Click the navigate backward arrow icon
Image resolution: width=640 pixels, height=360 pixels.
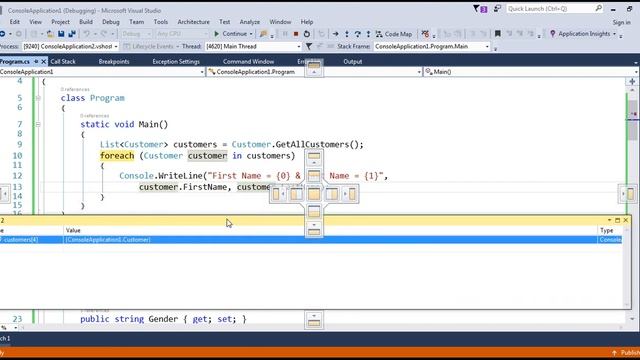[x=2, y=34]
